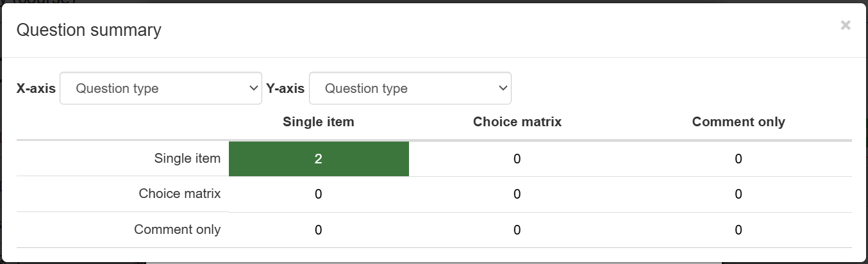Click the Choice matrix column header
The image size is (868, 264).
(517, 122)
